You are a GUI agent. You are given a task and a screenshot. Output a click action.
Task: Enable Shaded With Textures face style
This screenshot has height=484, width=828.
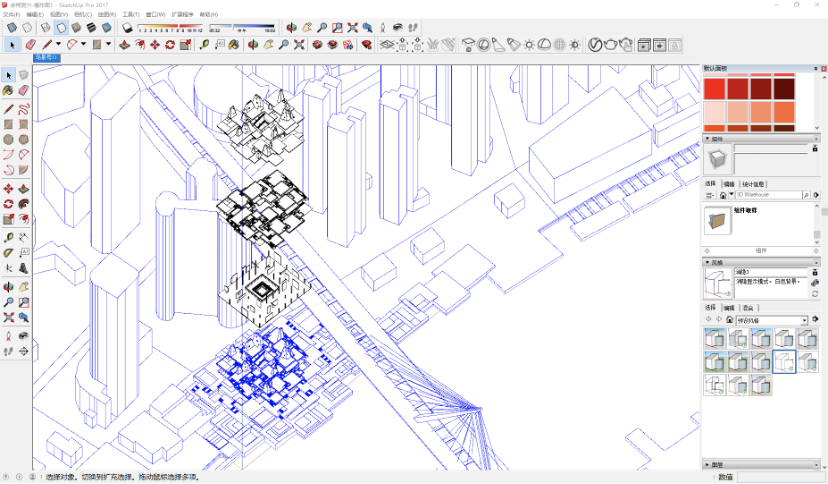click(91, 27)
